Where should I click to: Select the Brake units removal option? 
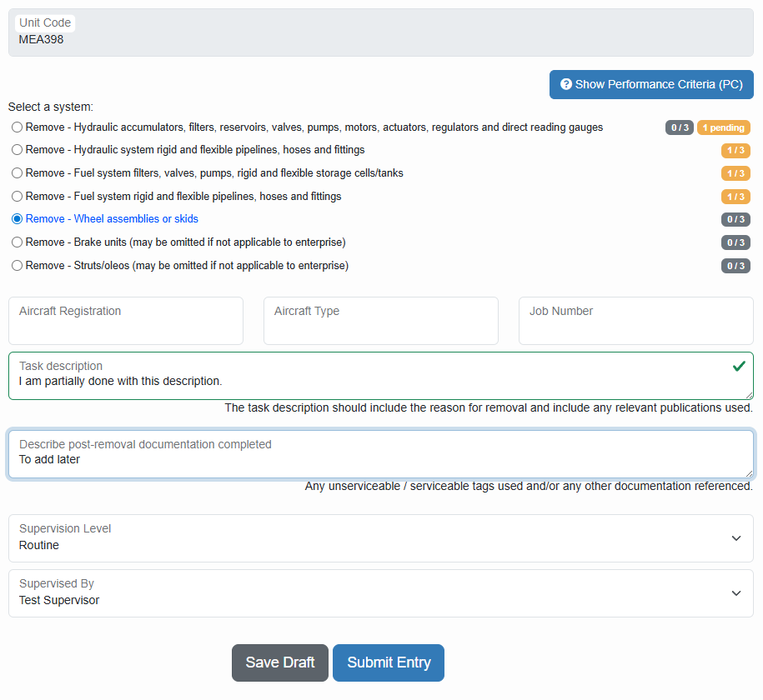click(x=17, y=242)
